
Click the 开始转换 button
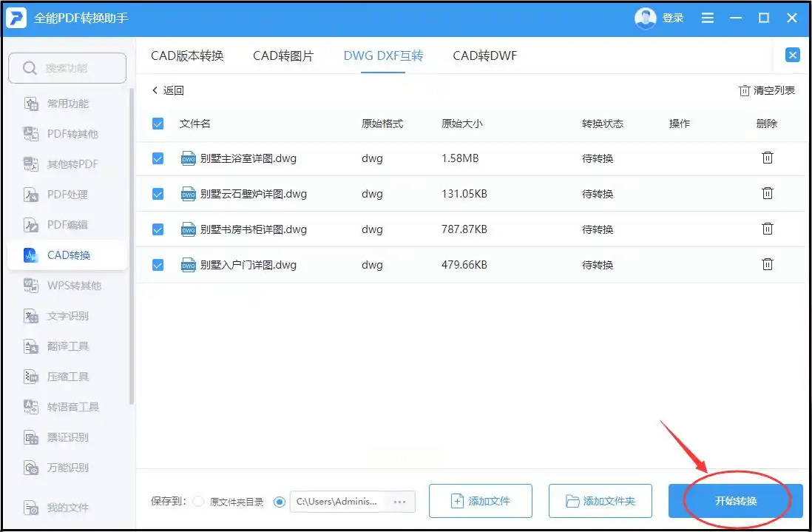tap(735, 501)
